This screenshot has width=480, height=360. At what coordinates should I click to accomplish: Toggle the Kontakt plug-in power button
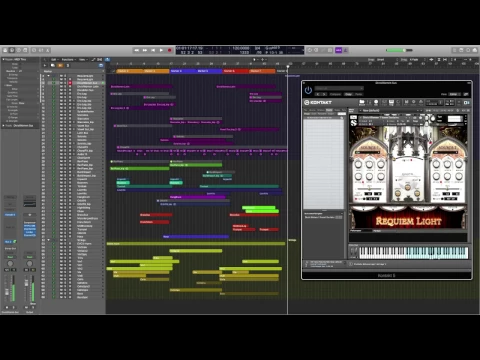[308, 90]
